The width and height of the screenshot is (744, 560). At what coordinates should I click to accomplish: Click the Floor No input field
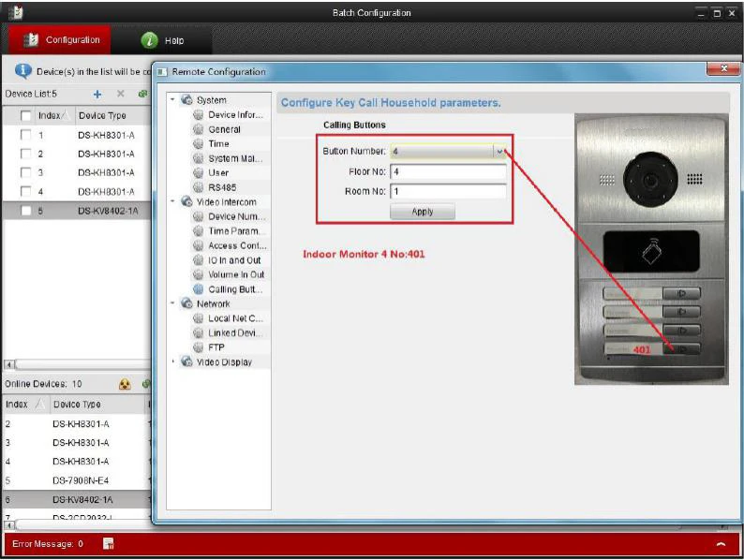click(x=448, y=171)
